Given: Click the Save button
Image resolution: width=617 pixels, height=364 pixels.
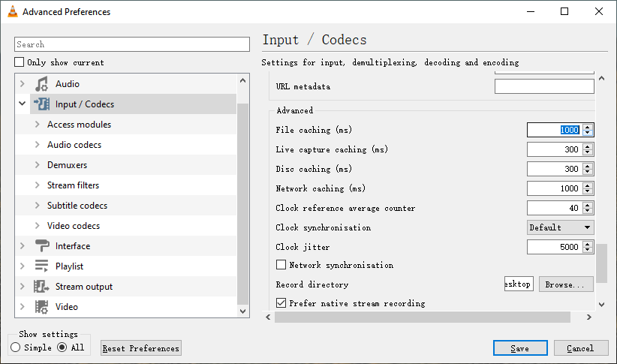Looking at the screenshot, I should (x=520, y=348).
